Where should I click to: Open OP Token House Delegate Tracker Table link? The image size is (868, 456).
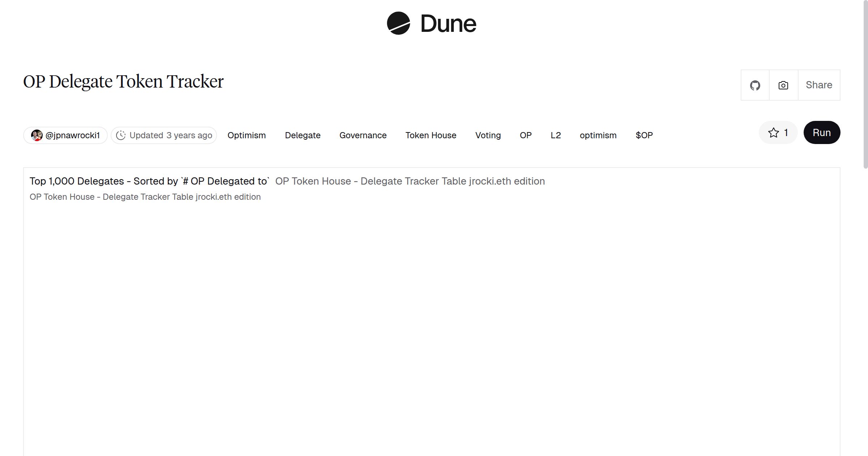point(410,181)
